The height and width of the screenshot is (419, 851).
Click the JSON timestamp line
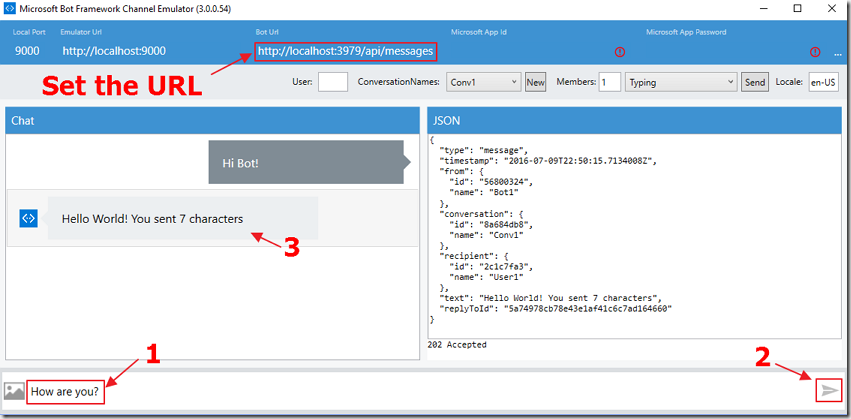click(548, 161)
